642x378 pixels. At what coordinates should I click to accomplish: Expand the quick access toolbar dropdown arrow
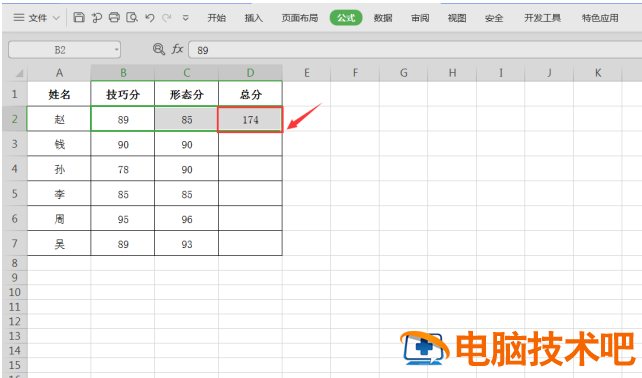(x=185, y=18)
